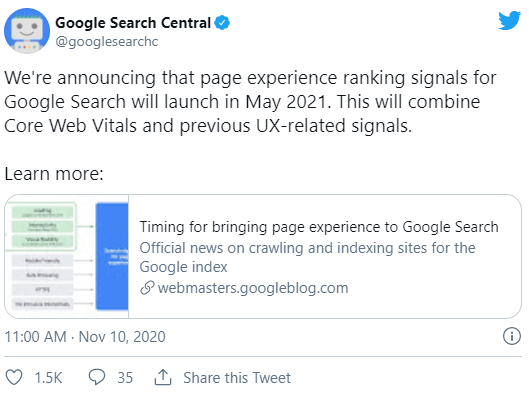
Task: Like the tweet with the heart icon
Action: 14,377
